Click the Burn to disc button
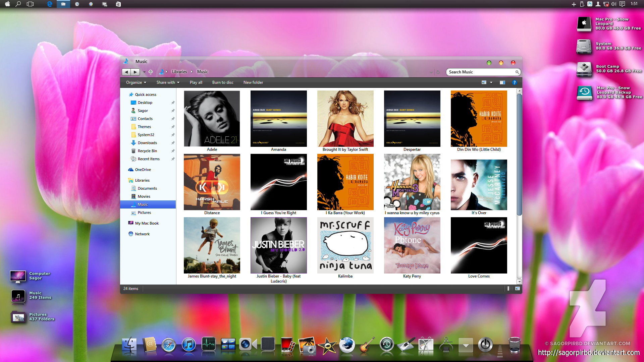644x362 pixels. (x=222, y=82)
